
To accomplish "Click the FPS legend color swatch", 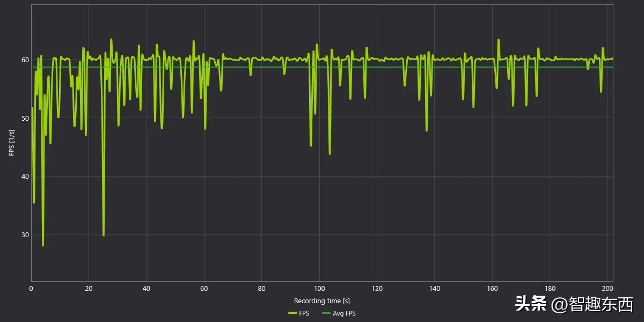I will tap(292, 313).
